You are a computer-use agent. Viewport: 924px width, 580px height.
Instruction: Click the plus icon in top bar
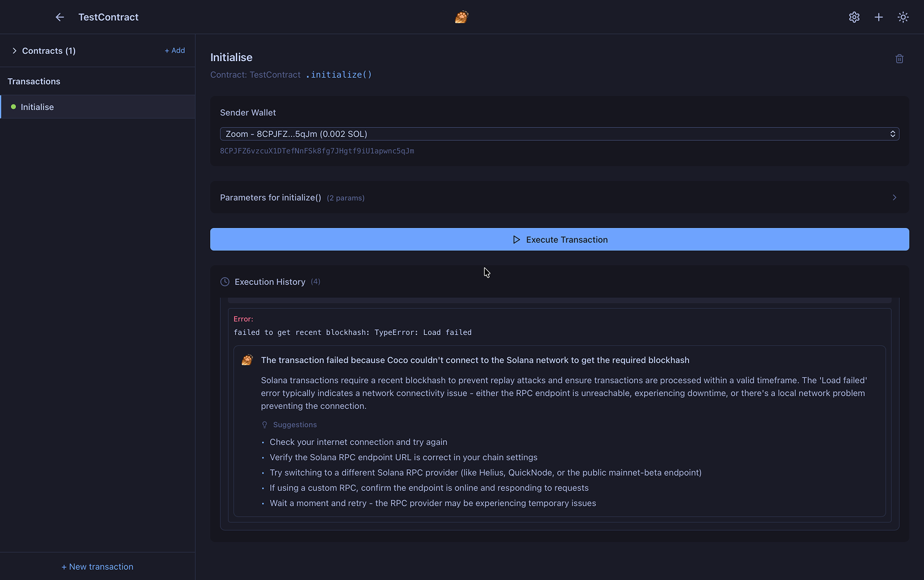coord(879,17)
